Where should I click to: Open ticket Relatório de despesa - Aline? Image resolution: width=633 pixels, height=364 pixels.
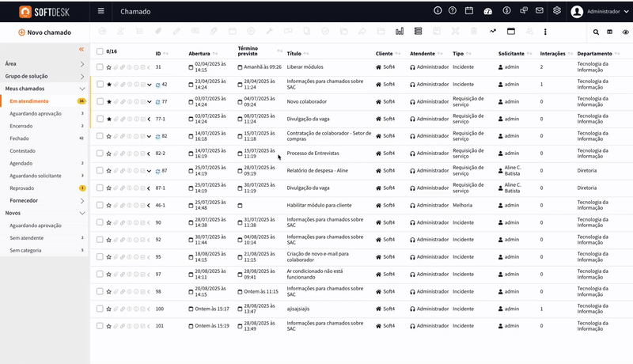(x=317, y=171)
